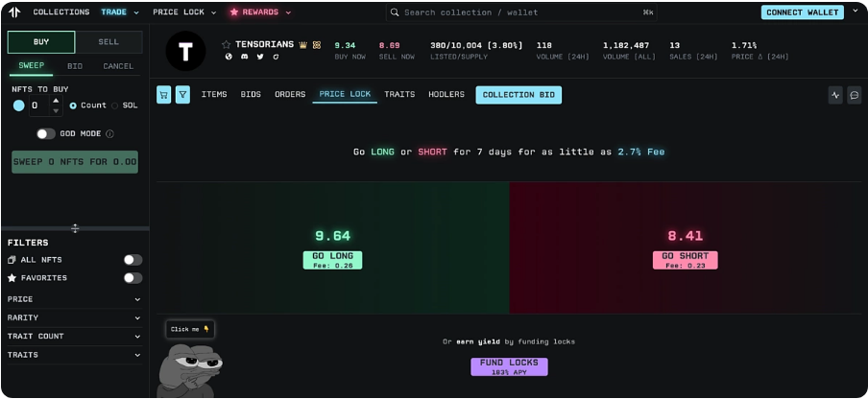
Task: Open the PRICE LOCK top nav dropdown
Action: (185, 12)
